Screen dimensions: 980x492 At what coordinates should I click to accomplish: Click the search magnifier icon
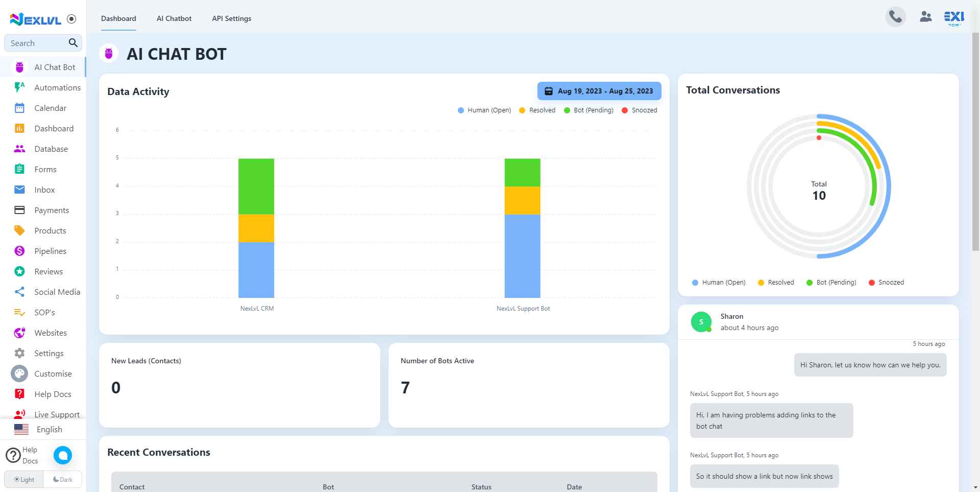[x=73, y=43]
